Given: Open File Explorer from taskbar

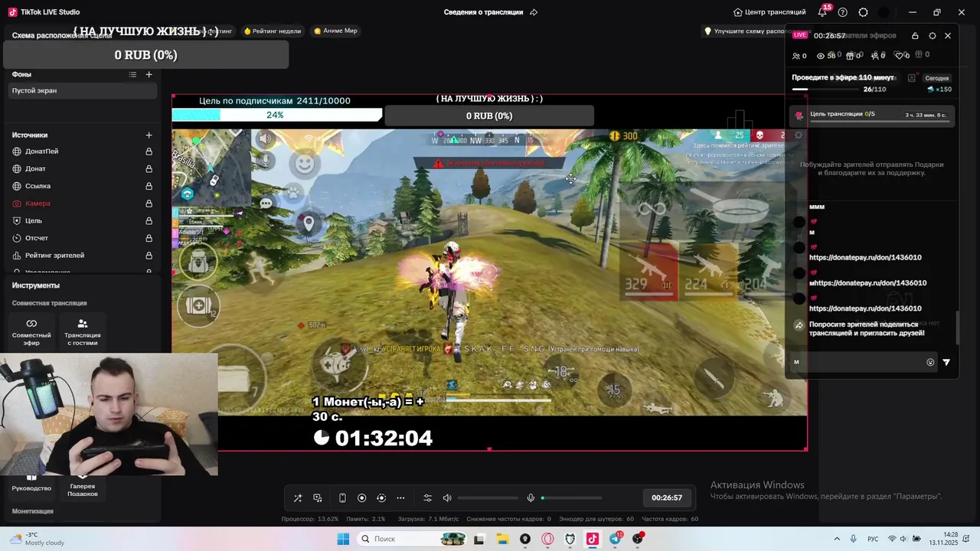Looking at the screenshot, I should tap(502, 539).
